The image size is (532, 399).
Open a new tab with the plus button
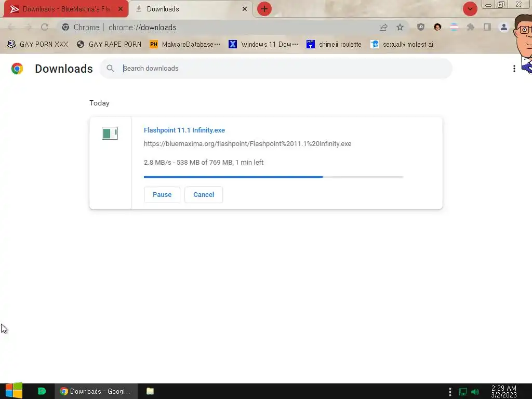(264, 9)
